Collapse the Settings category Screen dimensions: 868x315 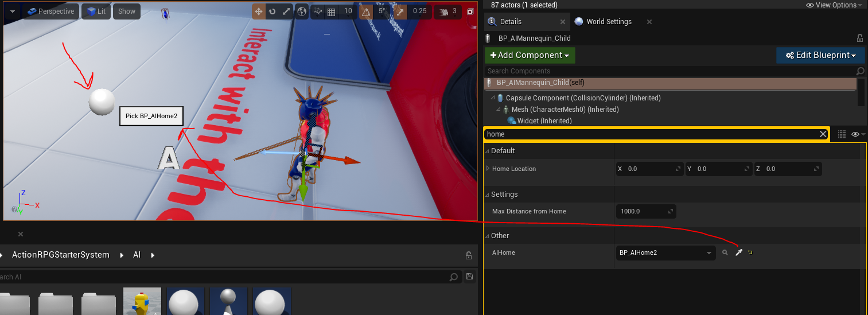[x=487, y=195]
